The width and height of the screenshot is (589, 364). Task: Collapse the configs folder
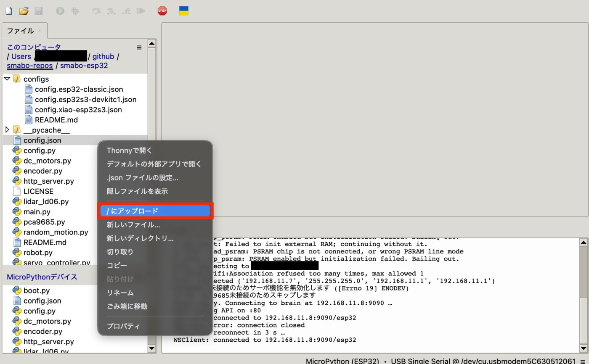[7, 79]
